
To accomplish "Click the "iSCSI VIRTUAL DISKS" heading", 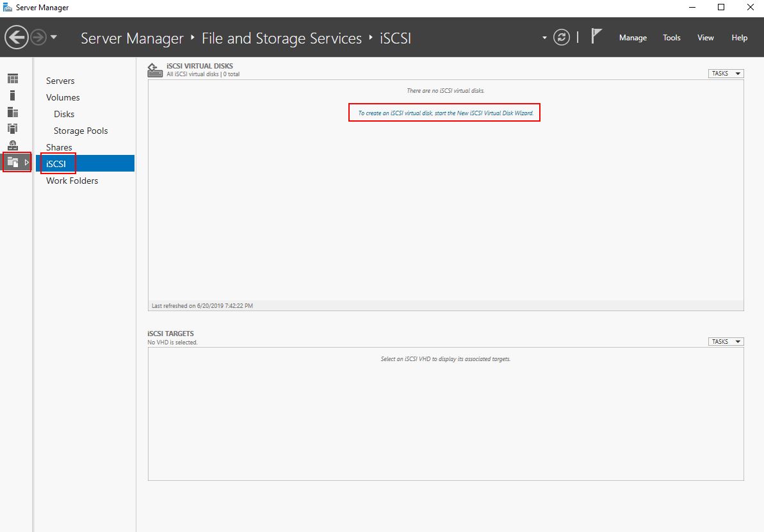I will (200, 66).
